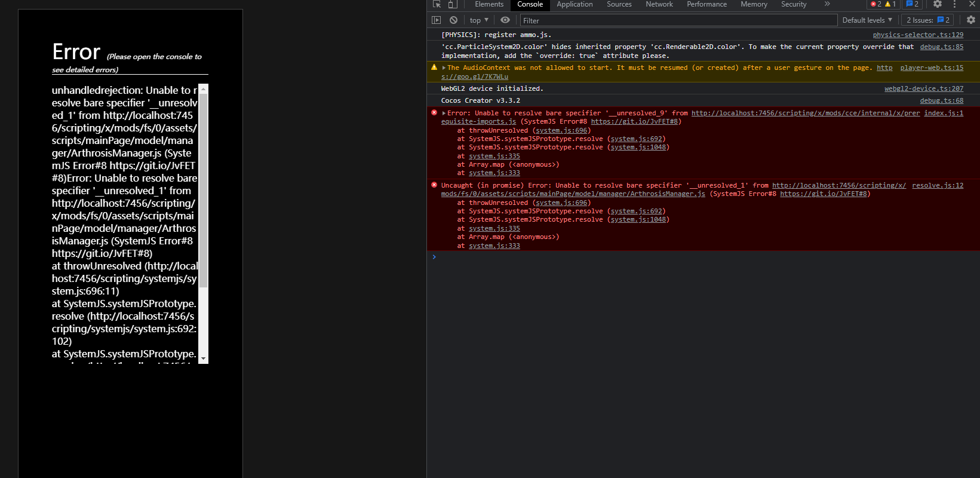
Task: Open the index.js:1 source link
Action: (944, 113)
